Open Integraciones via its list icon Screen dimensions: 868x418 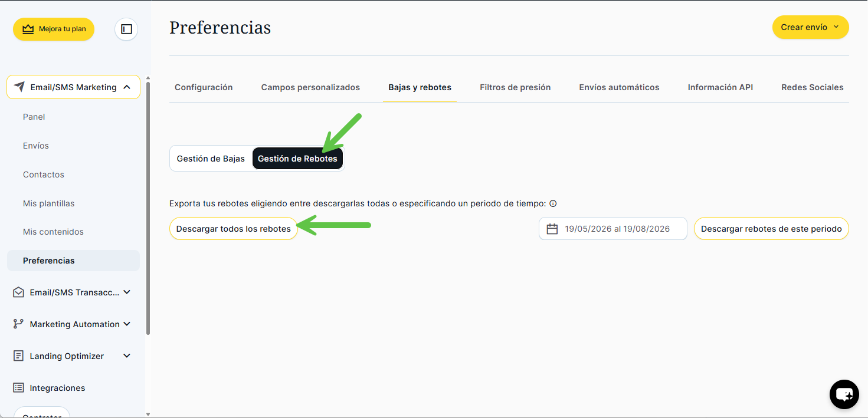18,388
